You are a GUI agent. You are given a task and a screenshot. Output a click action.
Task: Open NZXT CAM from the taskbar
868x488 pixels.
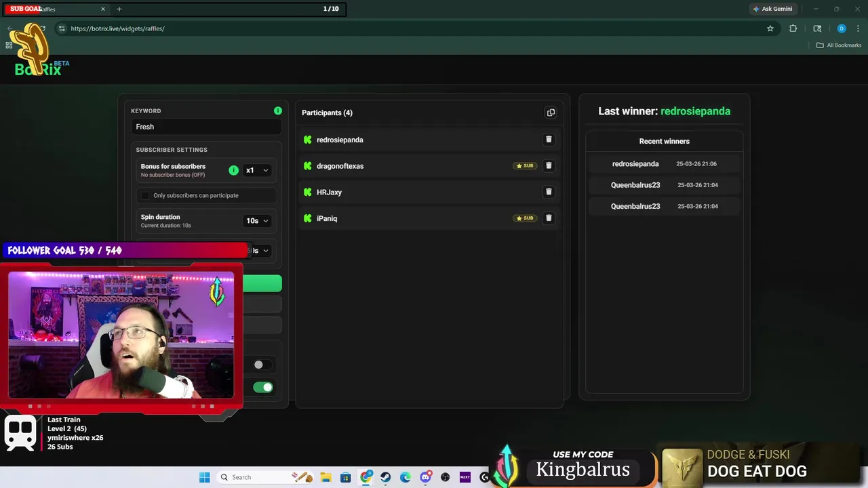tap(465, 477)
